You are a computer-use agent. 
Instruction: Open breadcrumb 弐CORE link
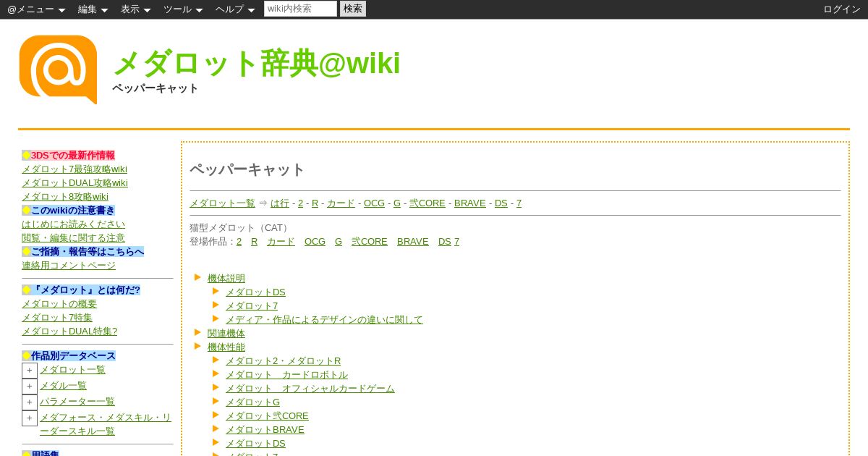(x=427, y=203)
